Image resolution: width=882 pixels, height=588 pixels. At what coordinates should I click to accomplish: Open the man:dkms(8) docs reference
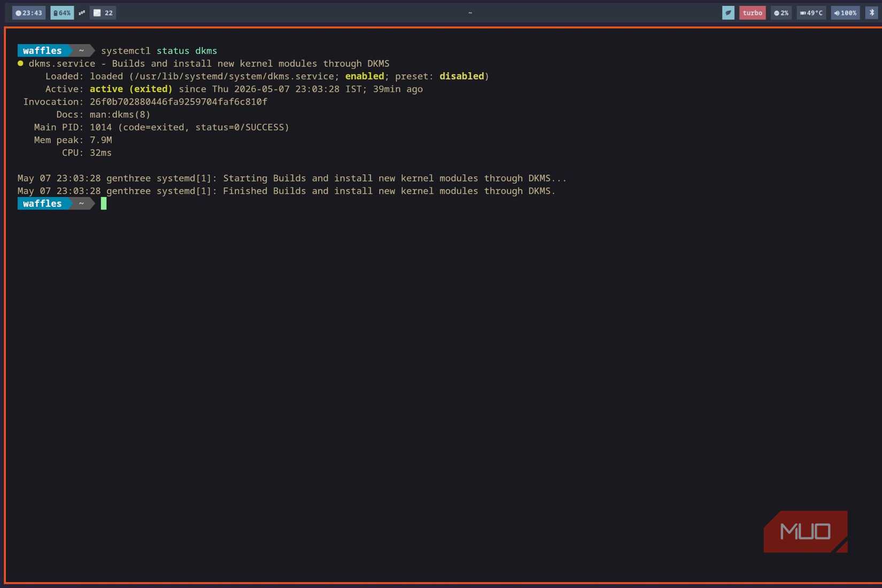point(120,114)
